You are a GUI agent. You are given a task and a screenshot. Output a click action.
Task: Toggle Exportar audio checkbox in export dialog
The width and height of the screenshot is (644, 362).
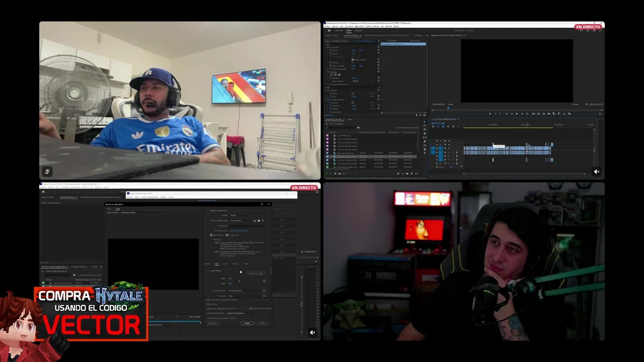click(x=227, y=235)
